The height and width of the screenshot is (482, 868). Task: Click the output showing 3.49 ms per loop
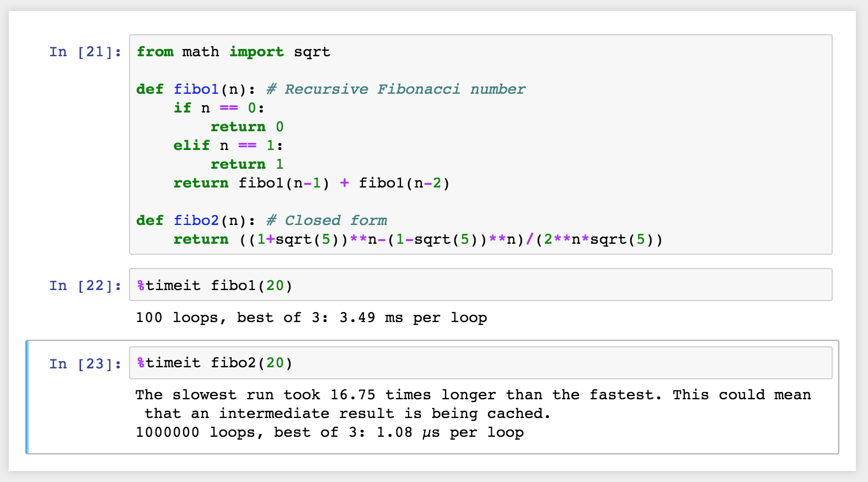311,318
